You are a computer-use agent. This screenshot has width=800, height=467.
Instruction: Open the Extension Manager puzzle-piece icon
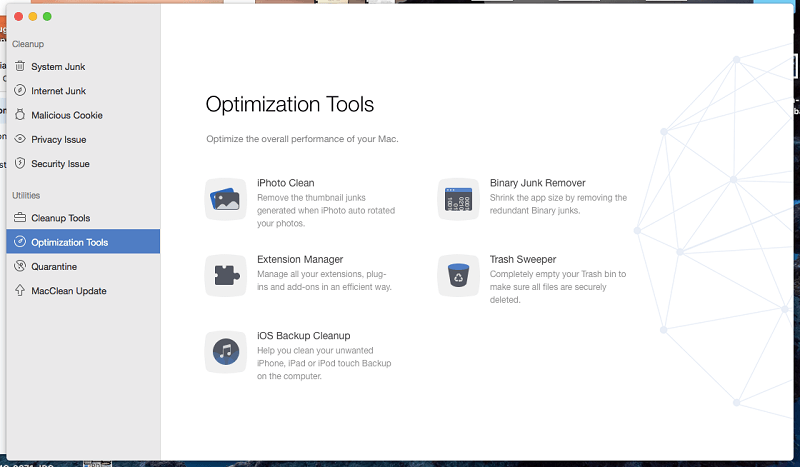(x=225, y=275)
